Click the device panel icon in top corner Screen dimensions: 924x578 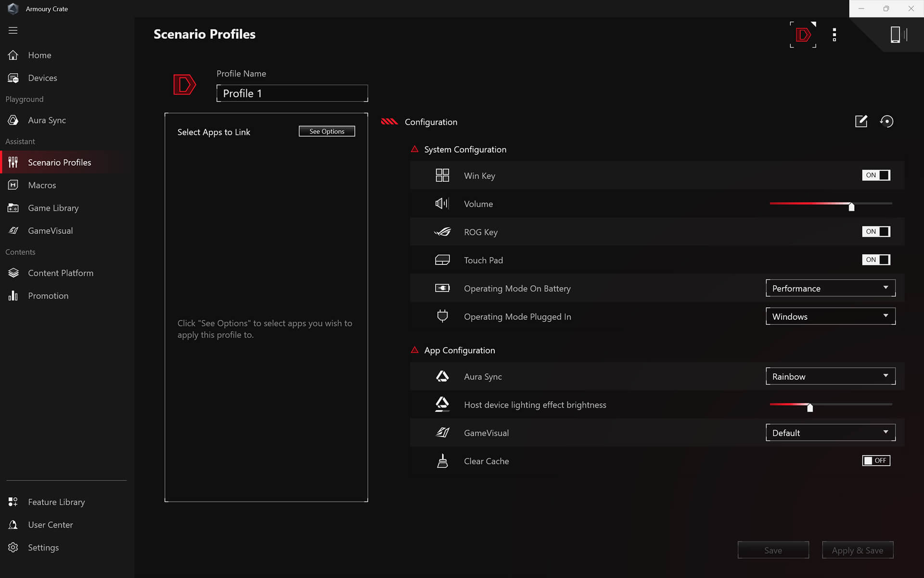898,35
